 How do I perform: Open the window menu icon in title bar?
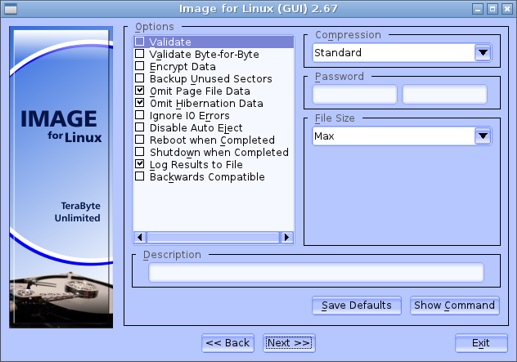(10, 9)
